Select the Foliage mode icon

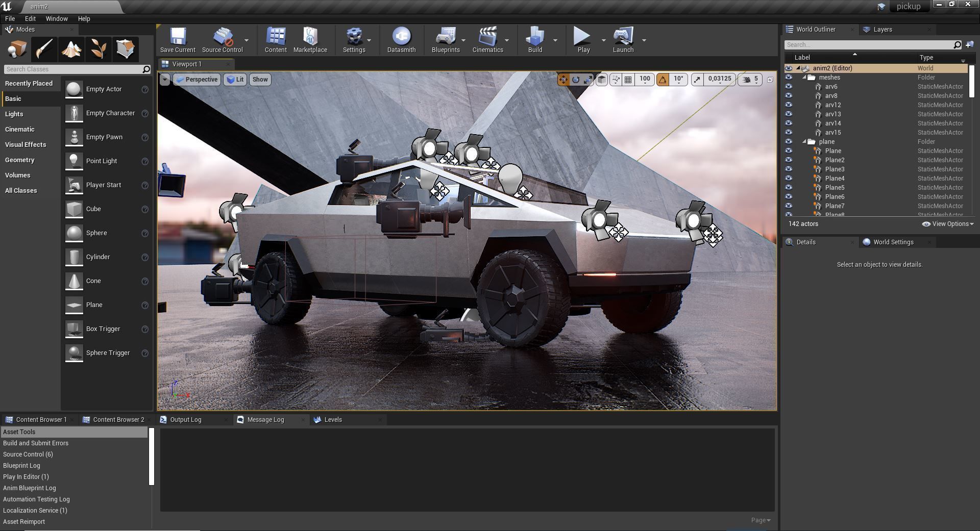(98, 49)
